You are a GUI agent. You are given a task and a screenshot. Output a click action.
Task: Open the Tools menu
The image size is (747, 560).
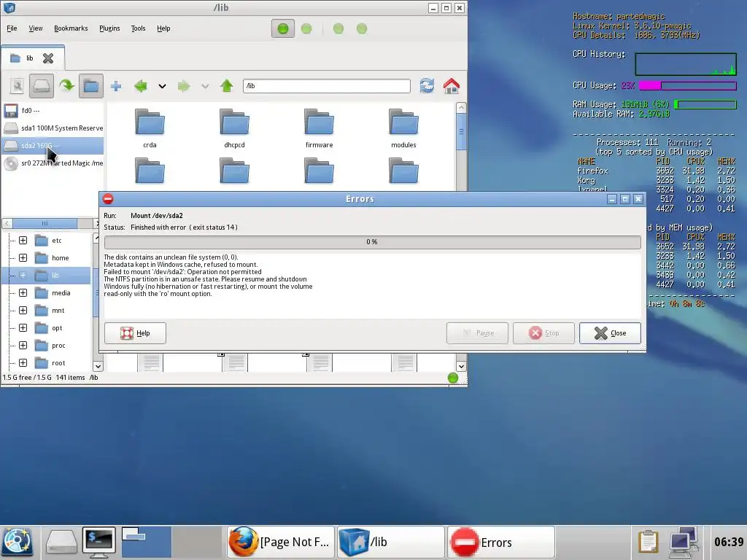[138, 28]
